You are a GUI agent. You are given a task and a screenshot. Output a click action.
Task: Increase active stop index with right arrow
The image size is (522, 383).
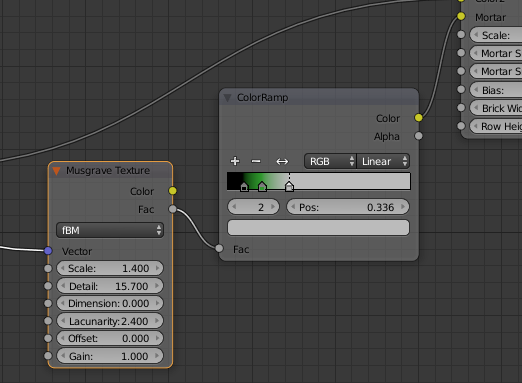[273, 207]
